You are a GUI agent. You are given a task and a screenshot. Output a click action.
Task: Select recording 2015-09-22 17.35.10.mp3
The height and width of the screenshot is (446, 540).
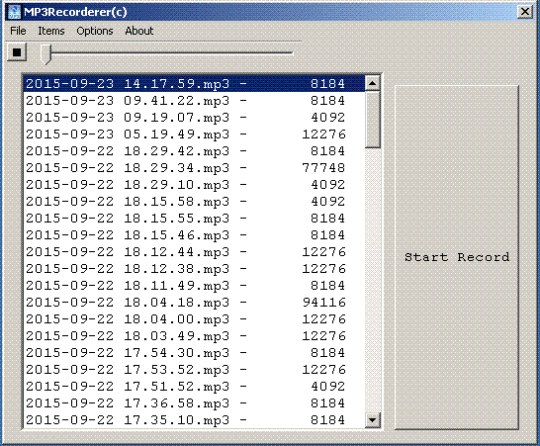tap(195, 420)
